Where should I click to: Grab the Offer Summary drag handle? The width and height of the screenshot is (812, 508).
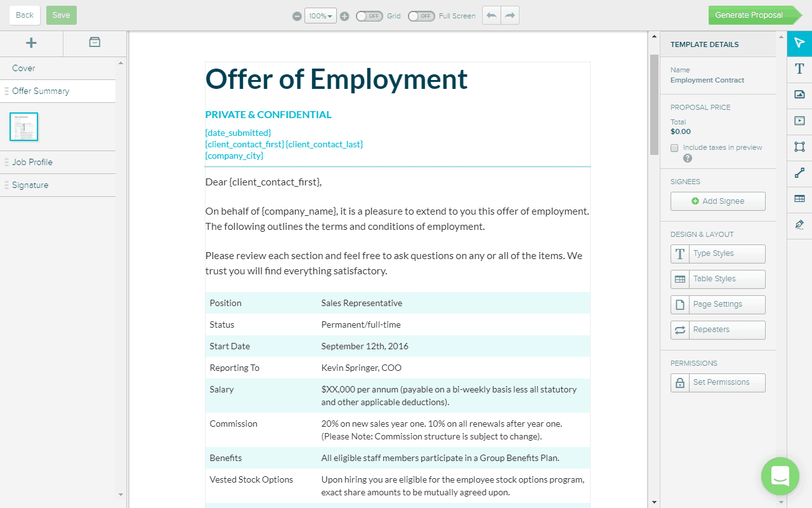coord(6,91)
